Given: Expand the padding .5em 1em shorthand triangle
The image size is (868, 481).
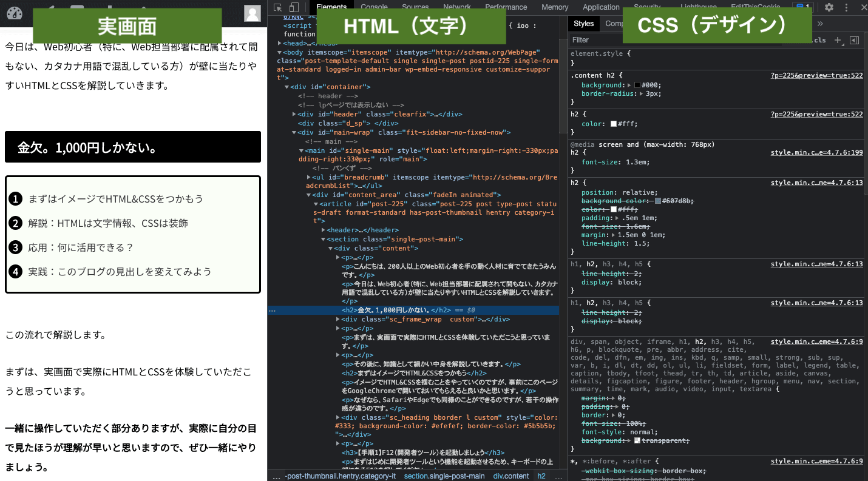Looking at the screenshot, I should pyautogui.click(x=617, y=218).
